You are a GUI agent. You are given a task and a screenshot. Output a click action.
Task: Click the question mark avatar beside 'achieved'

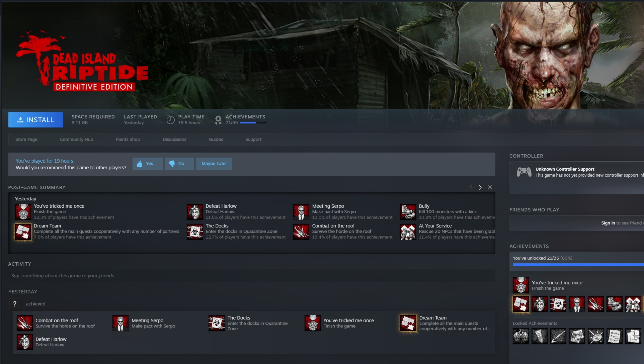click(x=14, y=304)
